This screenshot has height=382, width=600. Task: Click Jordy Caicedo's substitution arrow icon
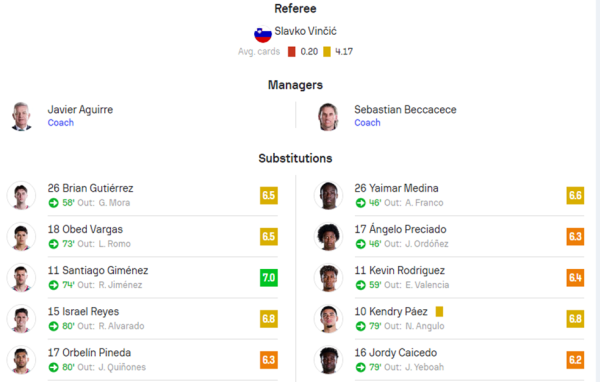click(x=360, y=367)
